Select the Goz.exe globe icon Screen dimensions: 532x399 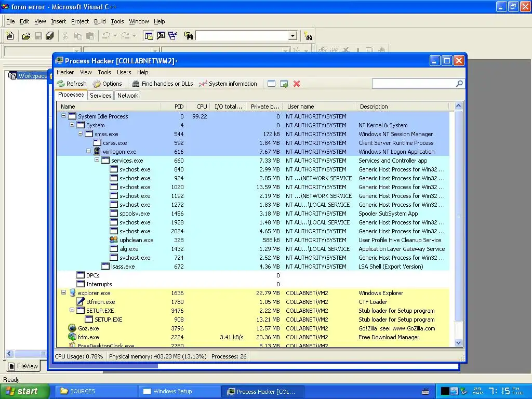[x=72, y=328]
